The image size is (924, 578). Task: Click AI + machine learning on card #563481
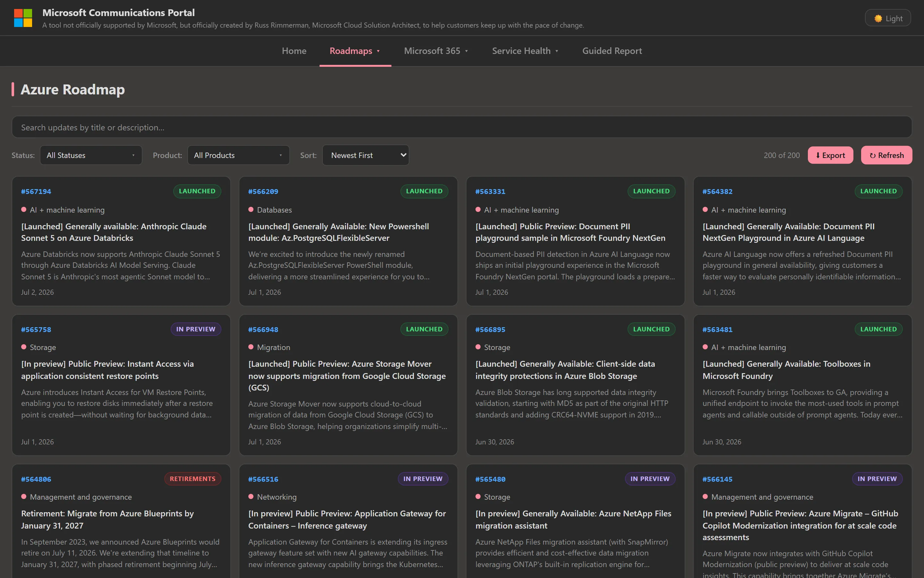pyautogui.click(x=749, y=347)
